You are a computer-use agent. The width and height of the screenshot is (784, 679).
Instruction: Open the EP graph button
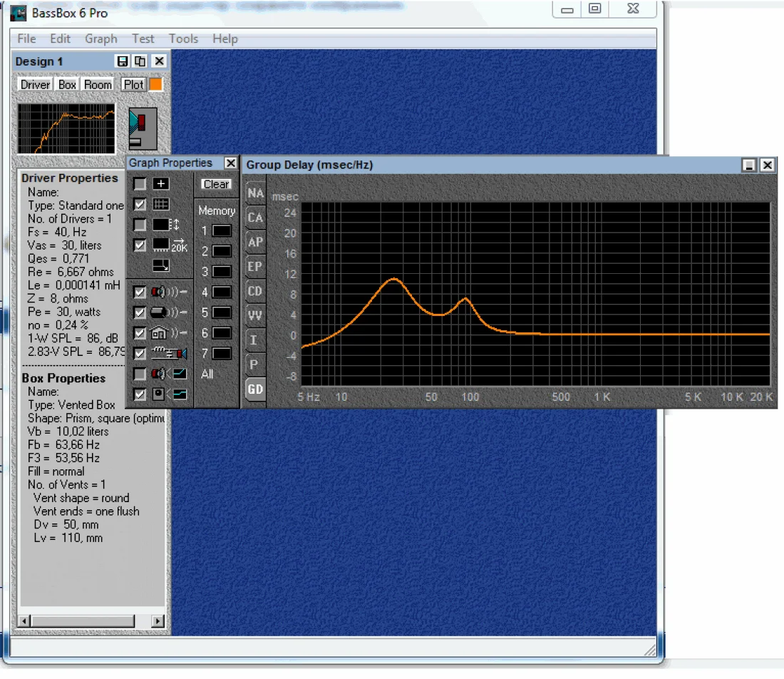(255, 266)
